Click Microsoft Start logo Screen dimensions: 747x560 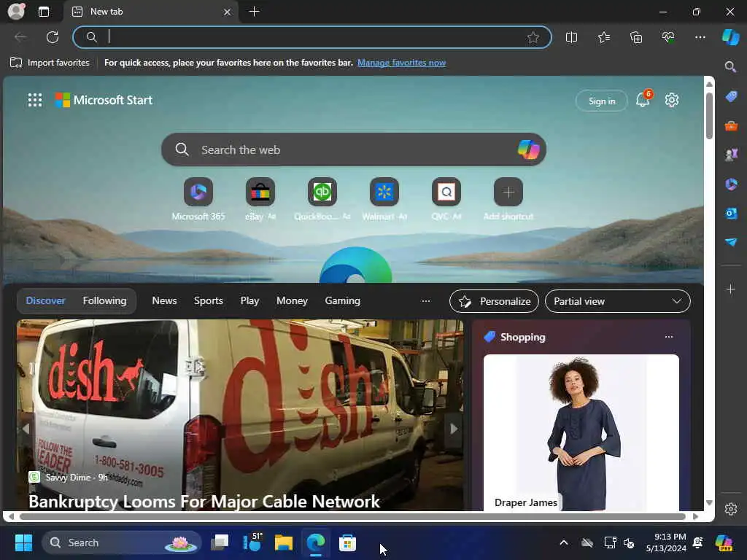point(104,100)
